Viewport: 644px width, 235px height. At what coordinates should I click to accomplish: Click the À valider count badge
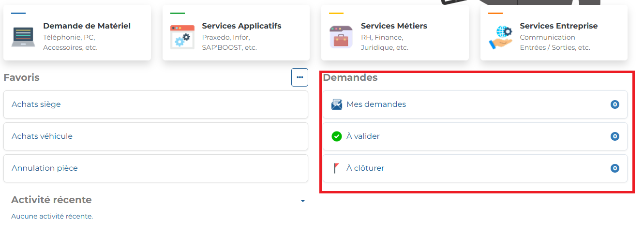(615, 136)
